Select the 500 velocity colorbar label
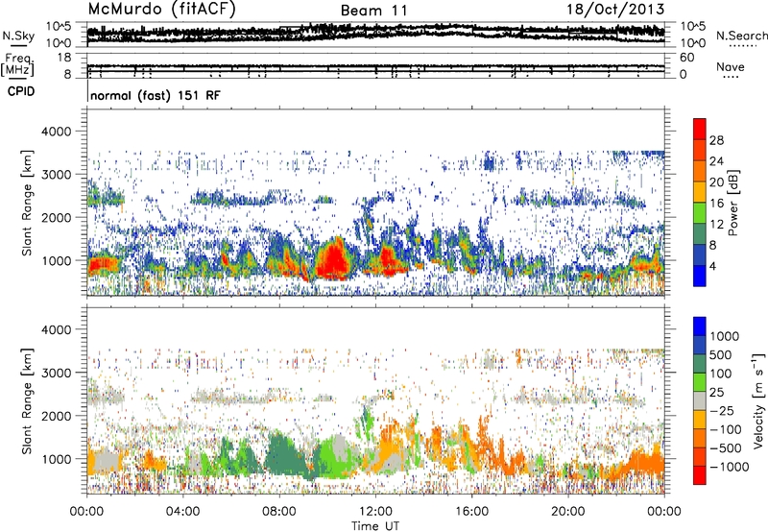This screenshot has width=768, height=532. coord(721,355)
